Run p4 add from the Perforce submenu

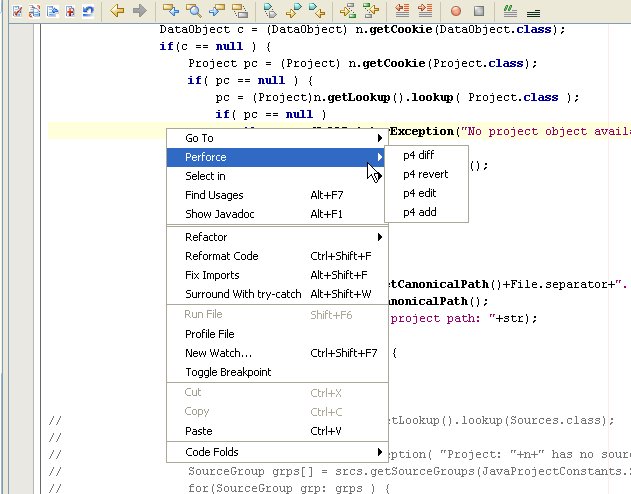click(x=427, y=212)
